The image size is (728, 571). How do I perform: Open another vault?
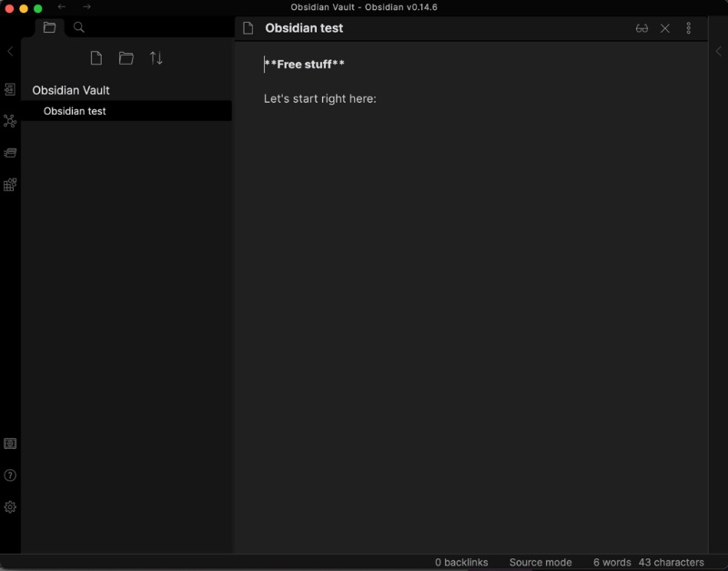click(10, 444)
